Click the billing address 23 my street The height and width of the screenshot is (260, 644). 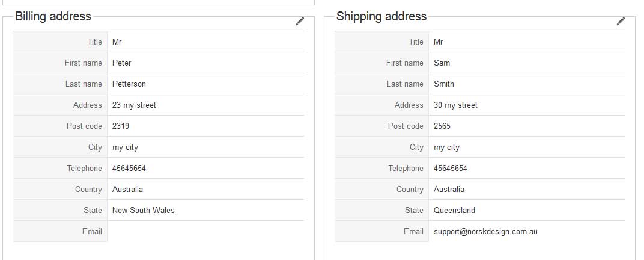tap(134, 105)
